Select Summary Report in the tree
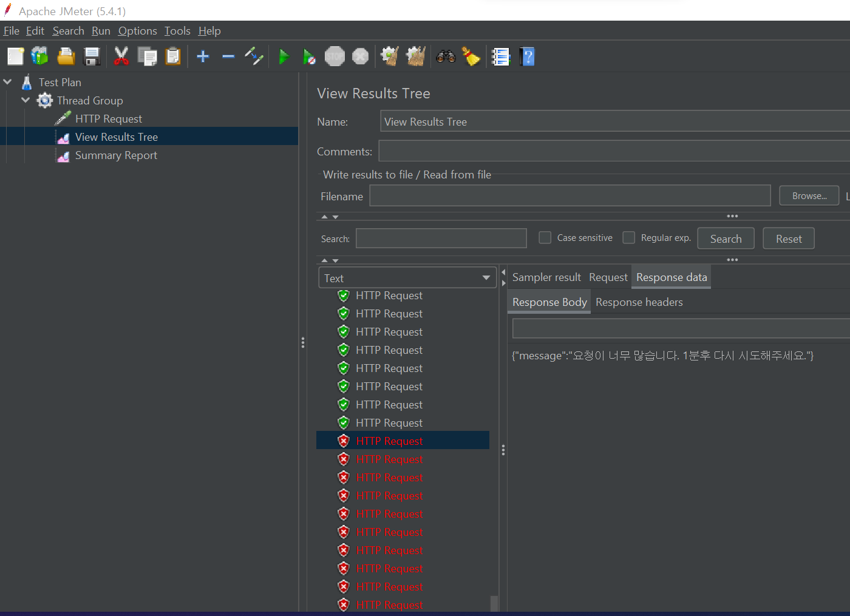The image size is (850, 616). [116, 155]
